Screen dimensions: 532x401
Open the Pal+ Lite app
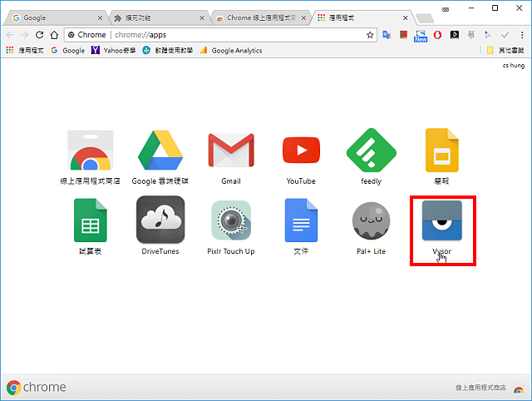click(x=372, y=220)
